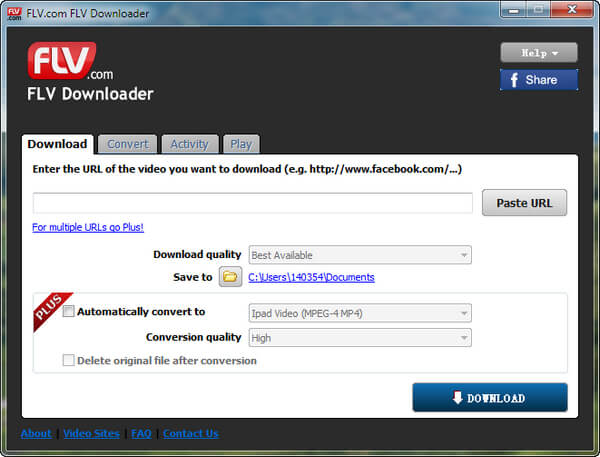Start download with the DOWNLOAD button

[x=490, y=398]
